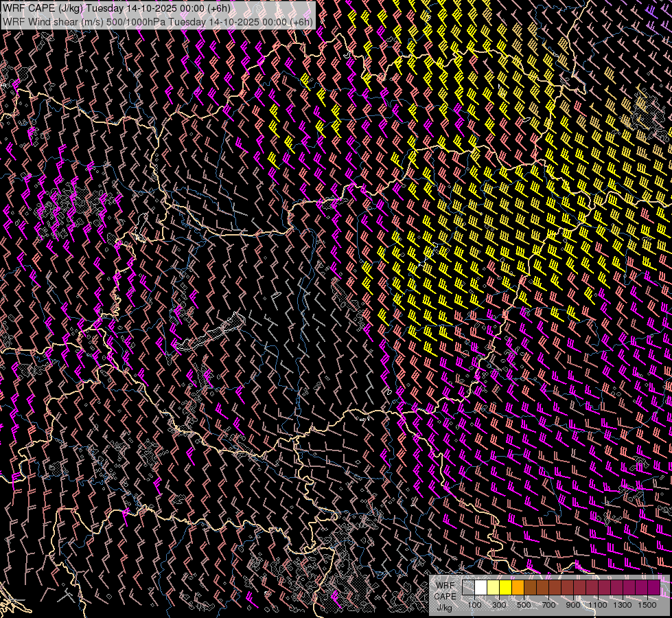Viewport: 672px width, 618px height.
Task: Click the 700 legend tick label
Action: click(x=548, y=605)
